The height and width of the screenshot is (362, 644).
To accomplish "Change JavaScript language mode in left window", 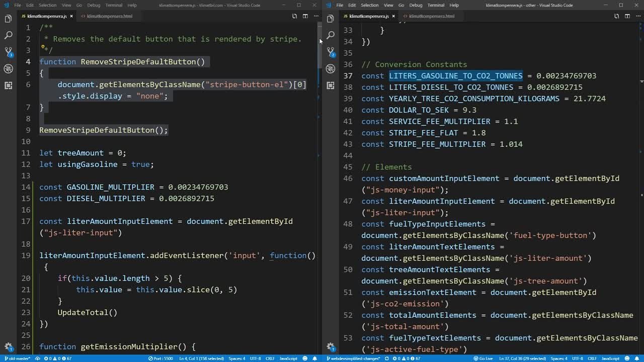I will [x=288, y=358].
